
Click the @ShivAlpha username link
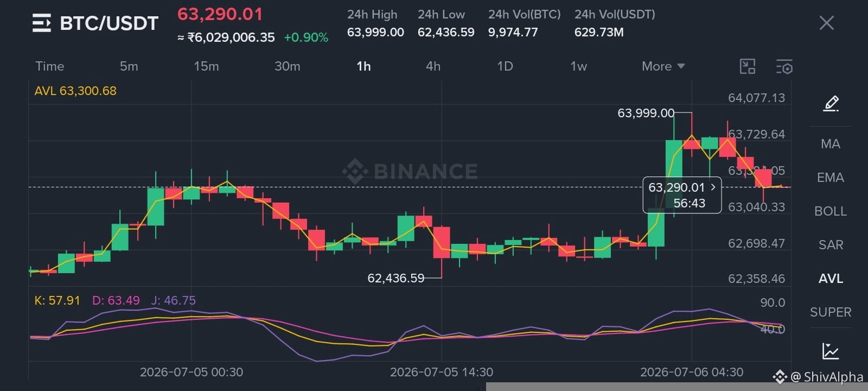point(827,376)
